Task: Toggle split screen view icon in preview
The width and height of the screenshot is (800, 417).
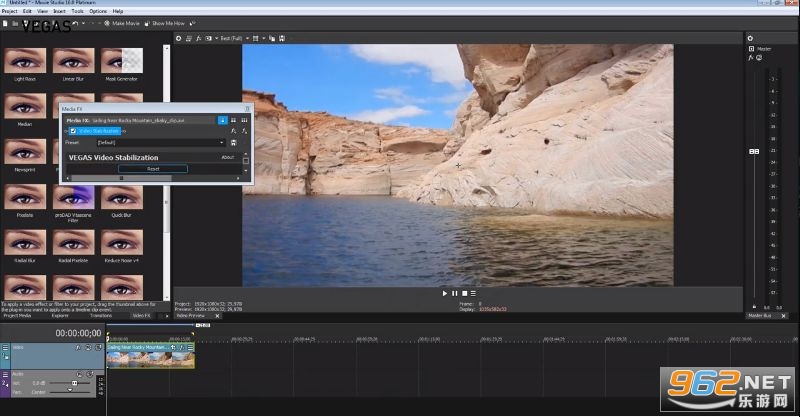Action: click(208, 38)
